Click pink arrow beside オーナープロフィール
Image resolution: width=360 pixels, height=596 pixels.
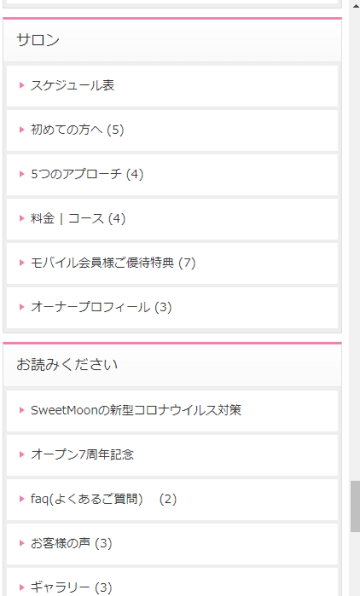pyautogui.click(x=22, y=307)
